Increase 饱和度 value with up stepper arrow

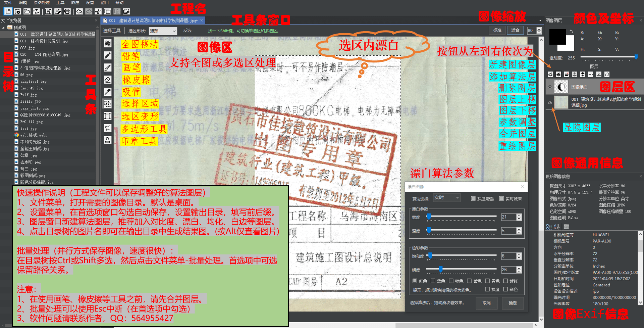[519, 254]
